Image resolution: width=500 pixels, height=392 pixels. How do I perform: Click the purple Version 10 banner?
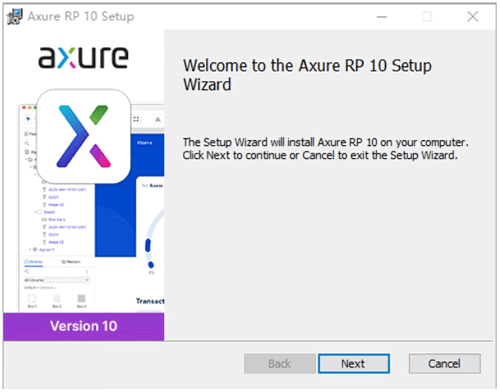click(x=84, y=326)
